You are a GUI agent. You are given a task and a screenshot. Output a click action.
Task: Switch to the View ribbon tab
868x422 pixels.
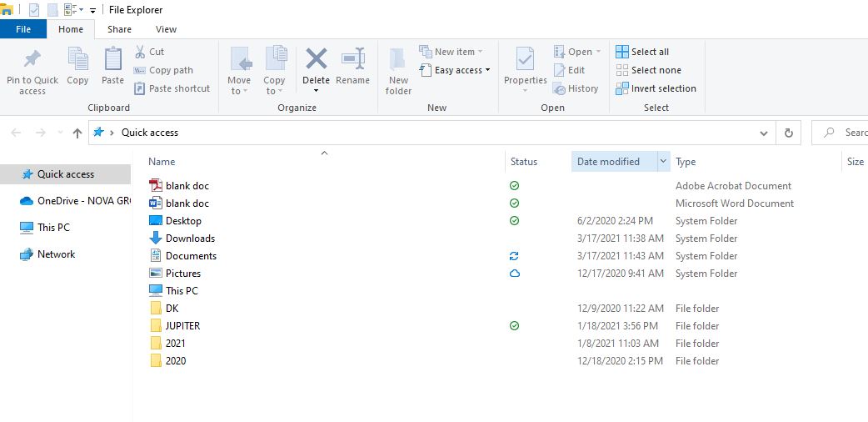click(x=166, y=29)
